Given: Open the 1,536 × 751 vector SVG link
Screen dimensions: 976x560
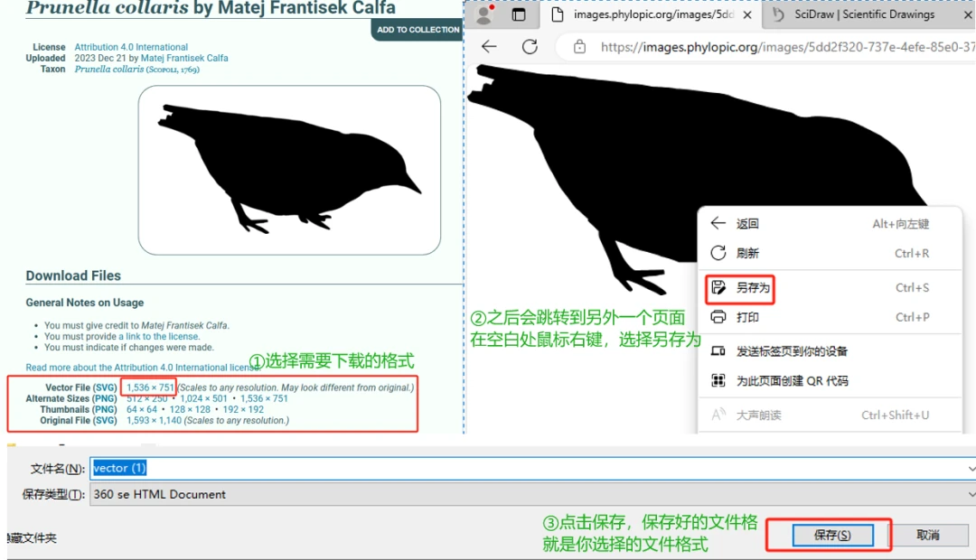Looking at the screenshot, I should [150, 387].
